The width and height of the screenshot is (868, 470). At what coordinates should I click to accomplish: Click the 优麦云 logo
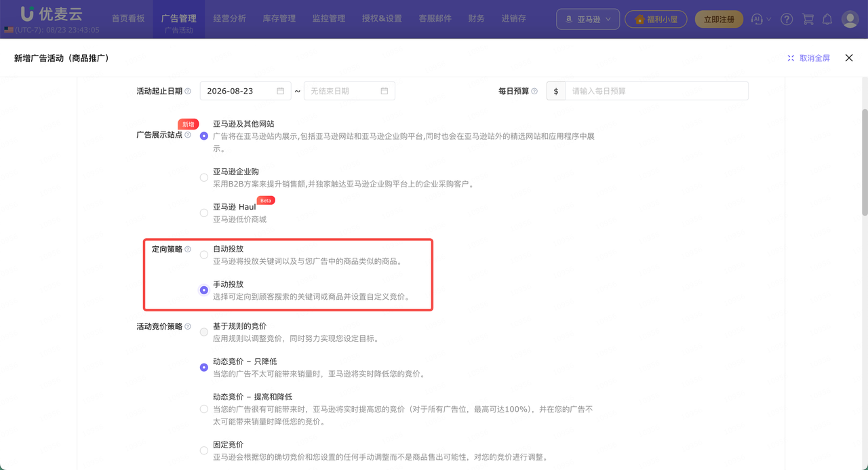(52, 14)
